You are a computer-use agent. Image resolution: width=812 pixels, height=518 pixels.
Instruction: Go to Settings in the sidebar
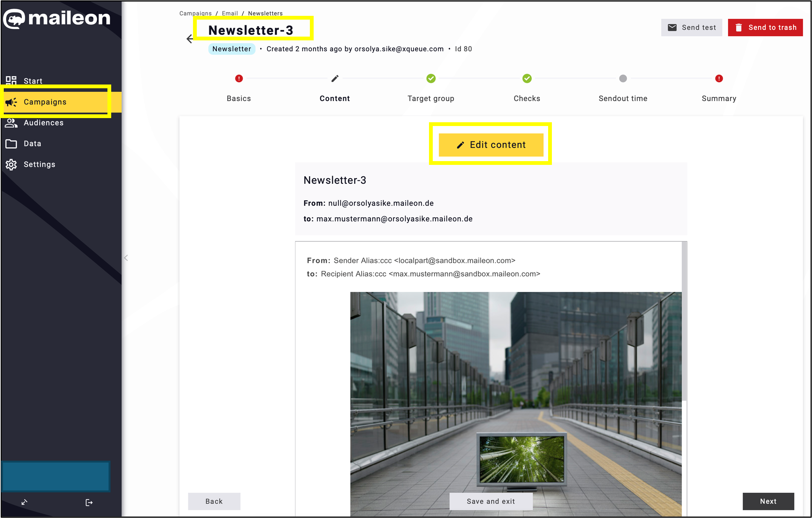click(x=39, y=164)
